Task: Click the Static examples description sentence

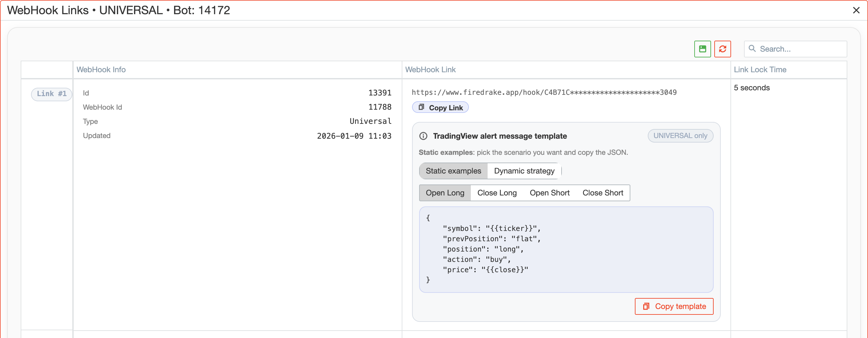Action: [523, 153]
